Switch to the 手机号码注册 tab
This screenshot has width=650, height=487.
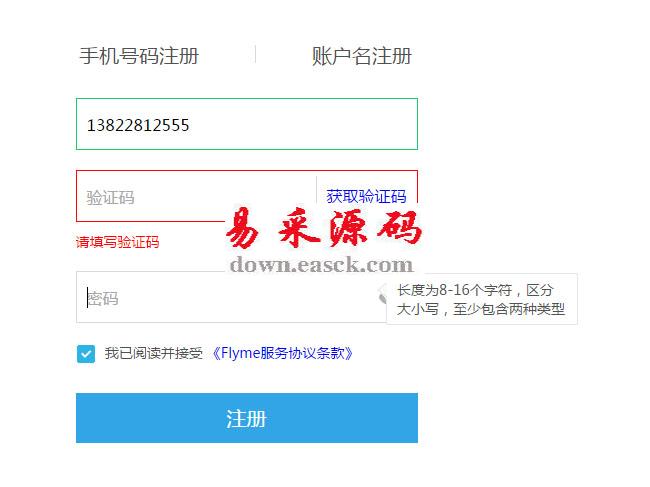pyautogui.click(x=139, y=56)
